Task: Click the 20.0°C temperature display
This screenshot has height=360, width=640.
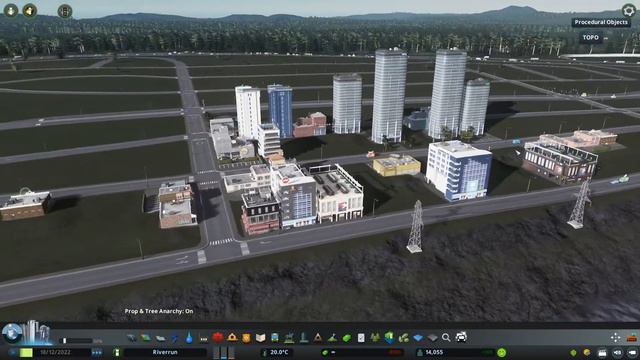Action: click(276, 352)
